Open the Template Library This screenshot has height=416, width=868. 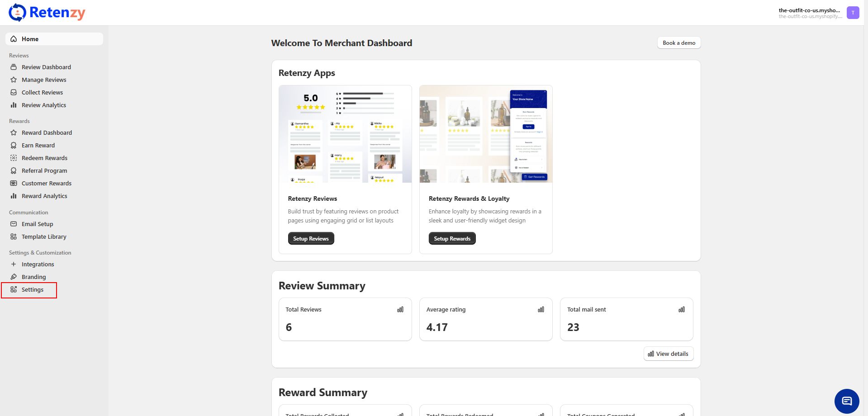tap(54, 236)
